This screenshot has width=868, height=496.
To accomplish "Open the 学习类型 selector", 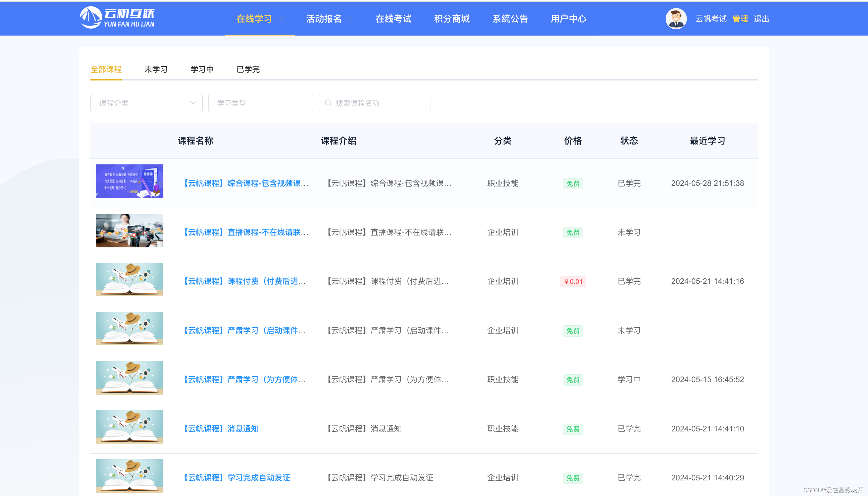I will pos(260,103).
